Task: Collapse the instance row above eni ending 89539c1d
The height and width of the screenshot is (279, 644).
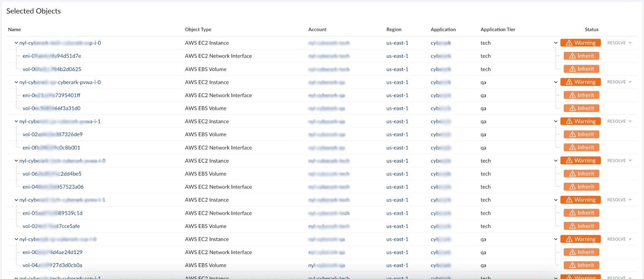Action: click(16, 200)
